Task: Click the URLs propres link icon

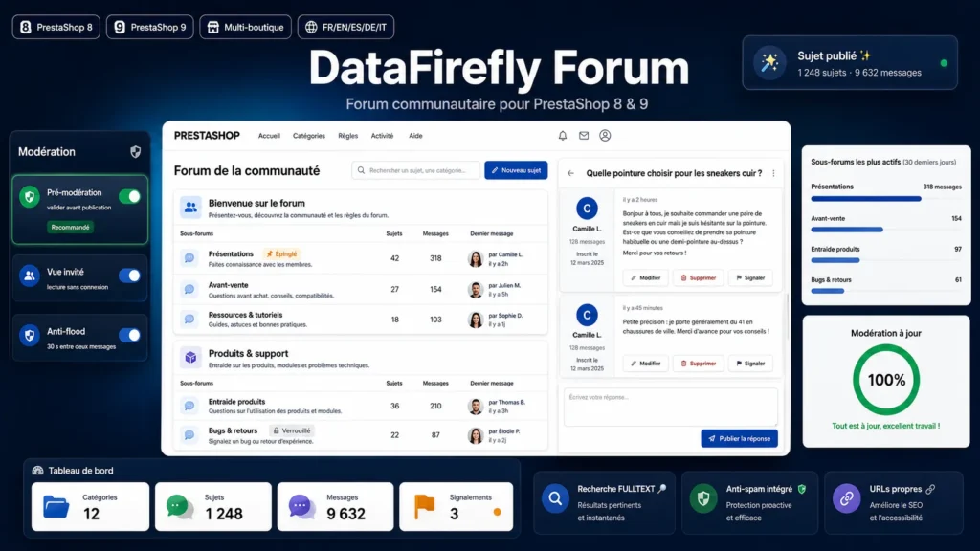Action: click(846, 498)
